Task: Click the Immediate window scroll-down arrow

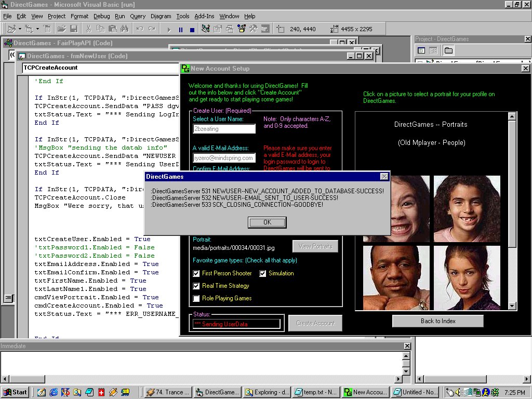Action: 406,371
